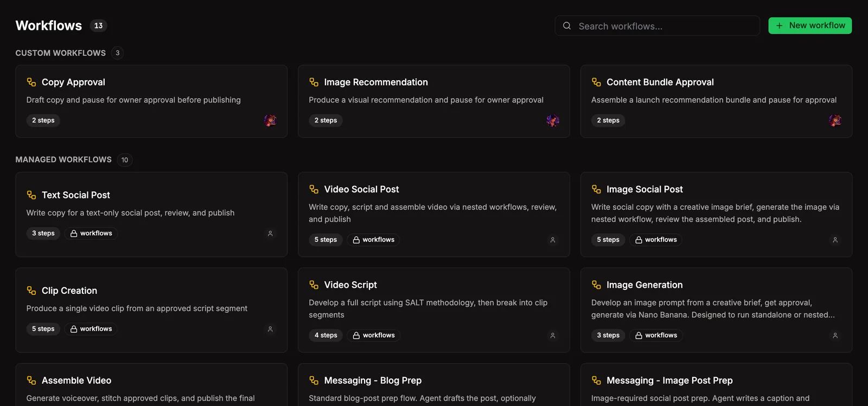Open the Assemble Video workflow title
The height and width of the screenshot is (406, 868).
[76, 381]
